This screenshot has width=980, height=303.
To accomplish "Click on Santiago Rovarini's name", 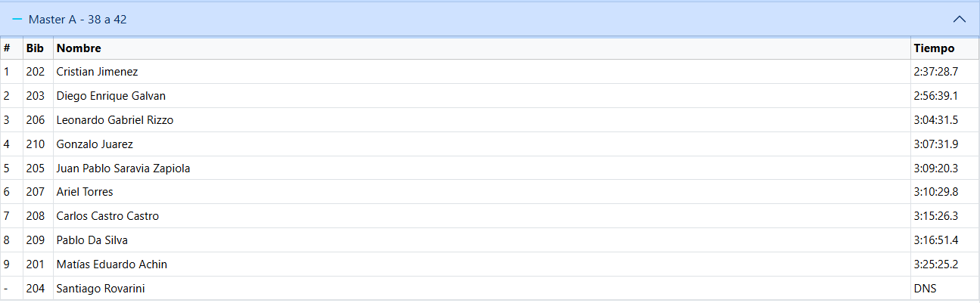I will 101,289.
